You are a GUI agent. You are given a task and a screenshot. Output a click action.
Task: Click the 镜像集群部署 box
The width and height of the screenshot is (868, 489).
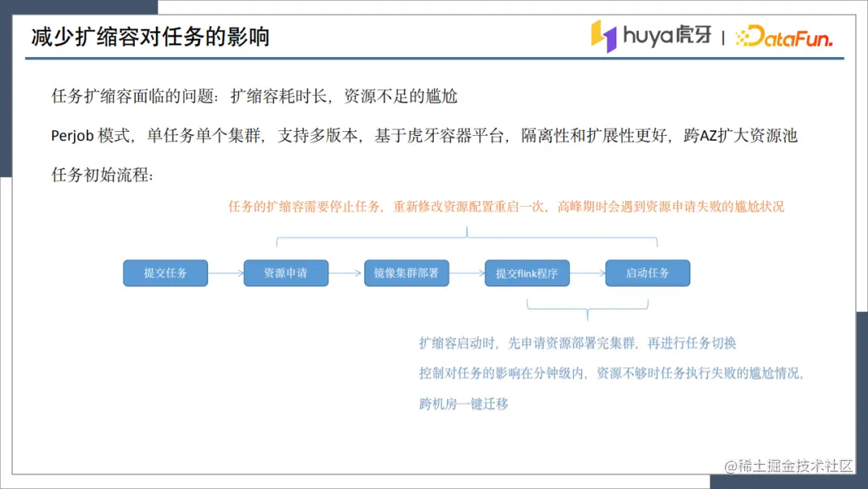click(407, 273)
